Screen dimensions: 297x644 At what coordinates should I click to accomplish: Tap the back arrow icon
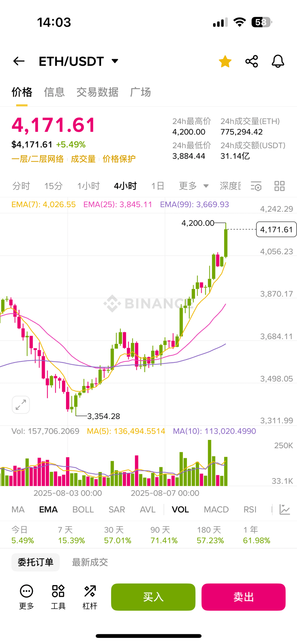[19, 61]
